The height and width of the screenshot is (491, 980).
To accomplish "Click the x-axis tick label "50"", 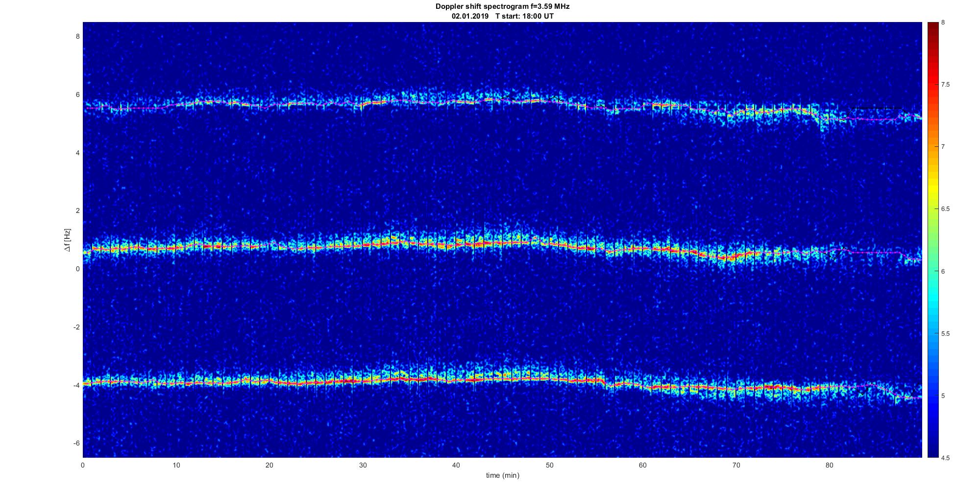I will (x=549, y=465).
